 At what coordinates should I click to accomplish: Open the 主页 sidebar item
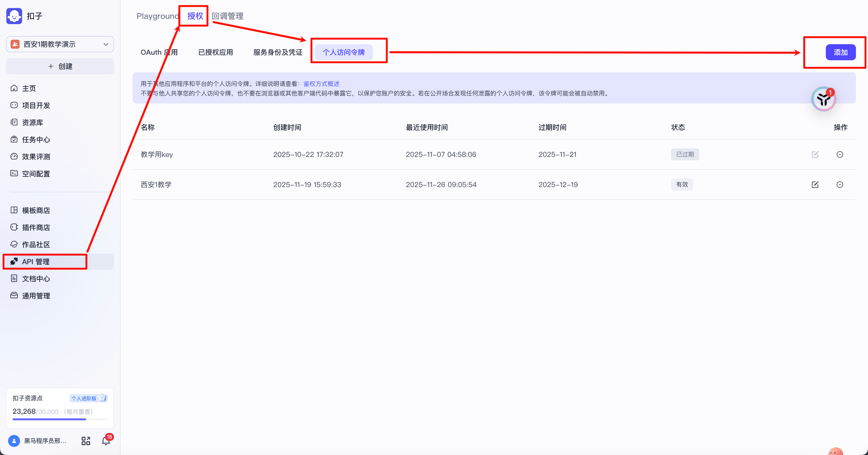[60, 88]
